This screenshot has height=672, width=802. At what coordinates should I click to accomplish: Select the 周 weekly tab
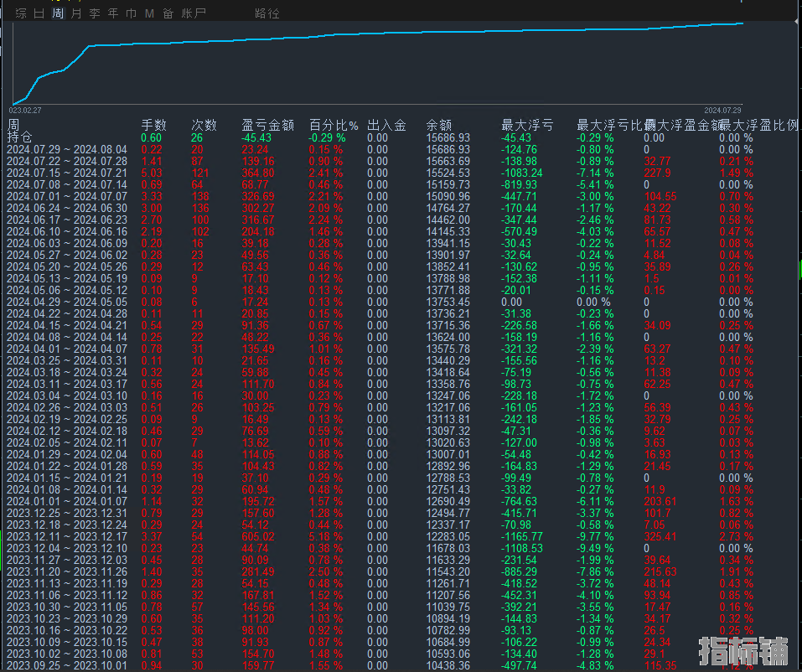click(57, 13)
